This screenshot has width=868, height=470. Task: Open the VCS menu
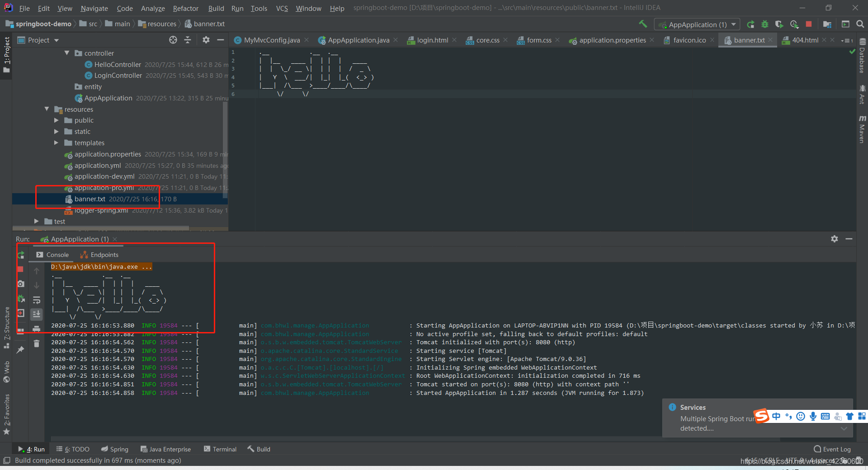(282, 8)
